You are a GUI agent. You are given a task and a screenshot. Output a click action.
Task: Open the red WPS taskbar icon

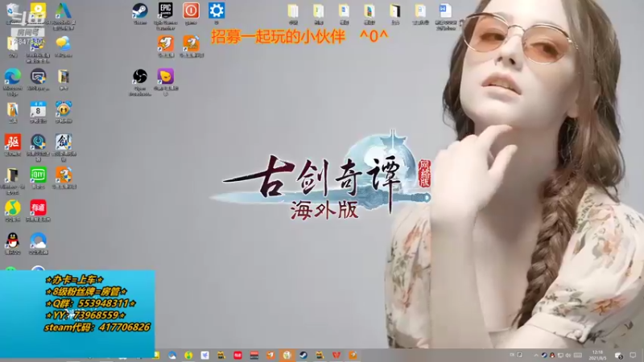point(336,355)
